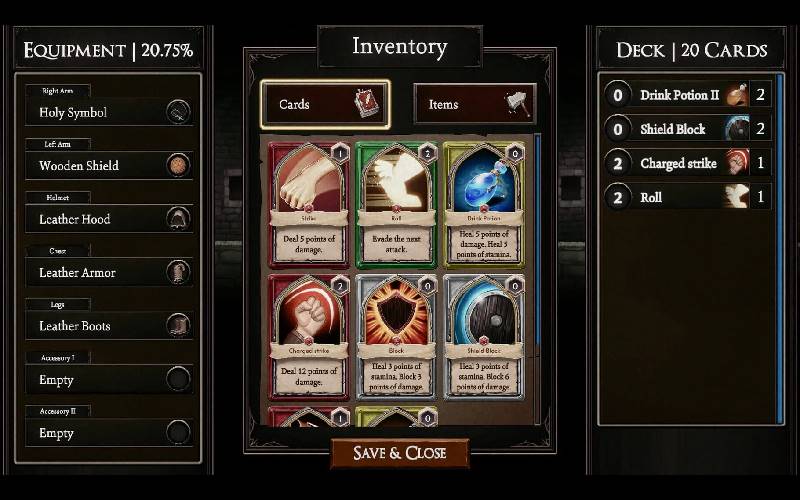The image size is (800, 500).
Task: Select the Strike card dealing 5 damage
Action: pyautogui.click(x=309, y=205)
